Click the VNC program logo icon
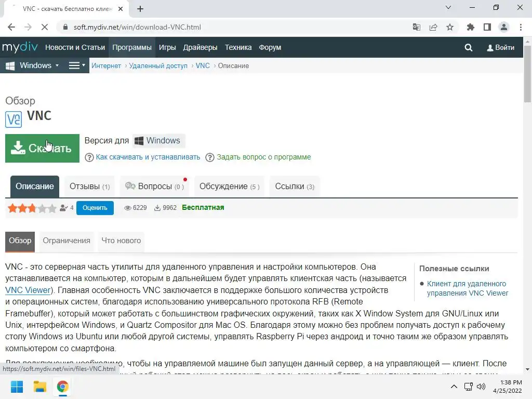The height and width of the screenshot is (399, 532). (x=14, y=119)
